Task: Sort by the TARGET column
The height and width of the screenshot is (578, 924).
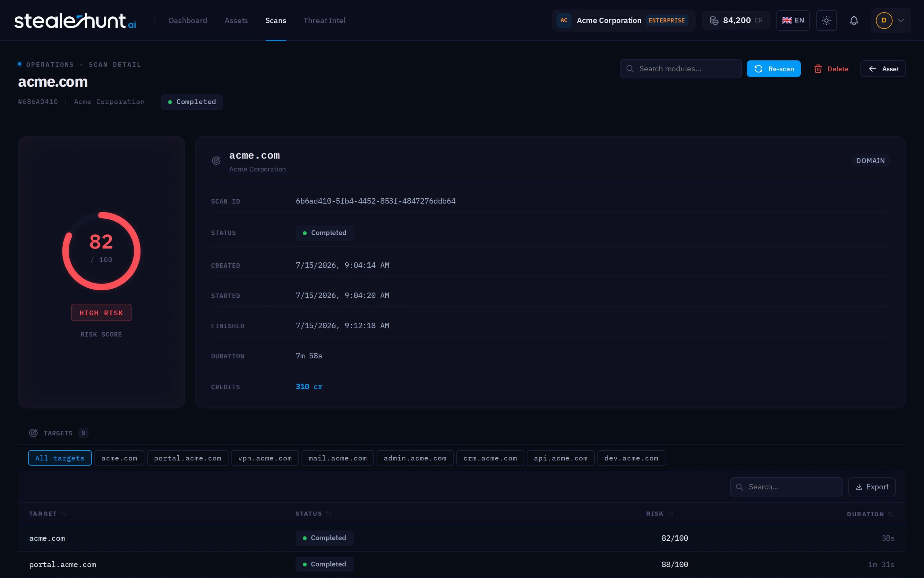Action: click(x=48, y=514)
